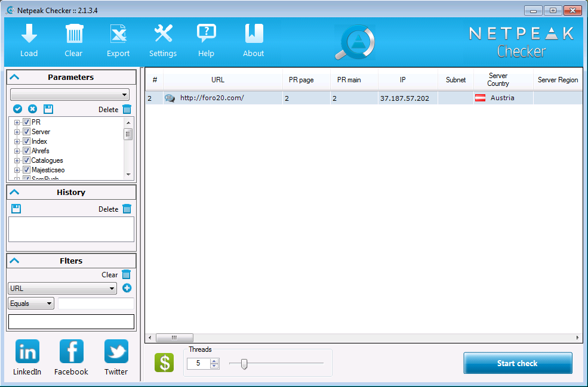The height and width of the screenshot is (387, 588).
Task: Click the Threads number field
Action: (x=198, y=363)
